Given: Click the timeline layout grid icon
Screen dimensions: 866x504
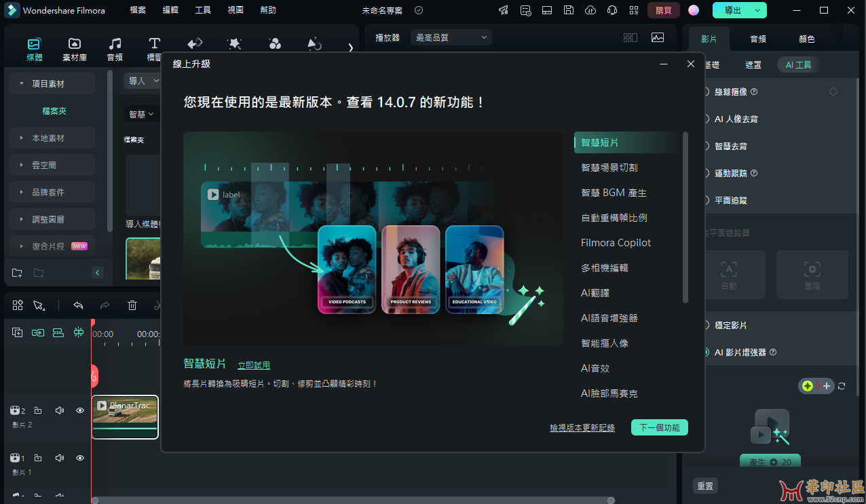Looking at the screenshot, I should tap(18, 305).
